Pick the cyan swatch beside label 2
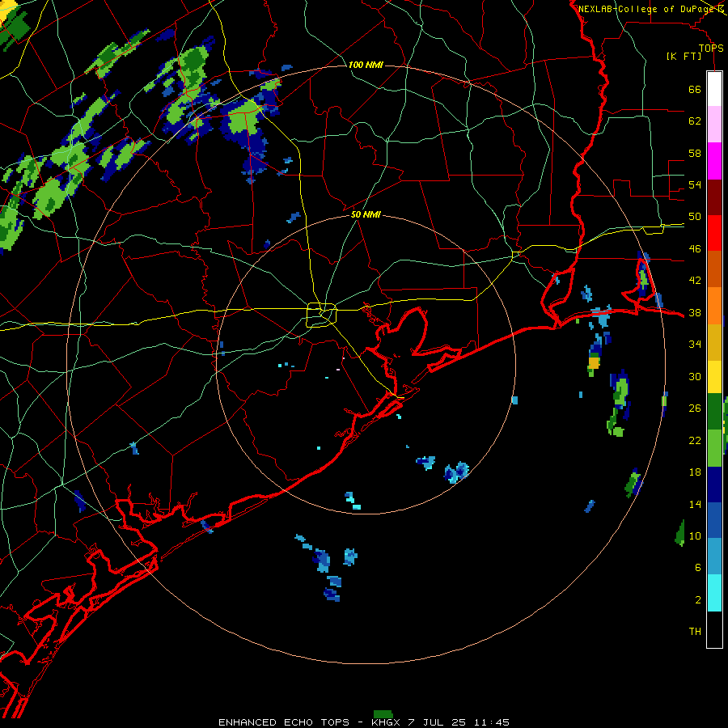Viewport: 728px width, 728px height. (x=714, y=593)
